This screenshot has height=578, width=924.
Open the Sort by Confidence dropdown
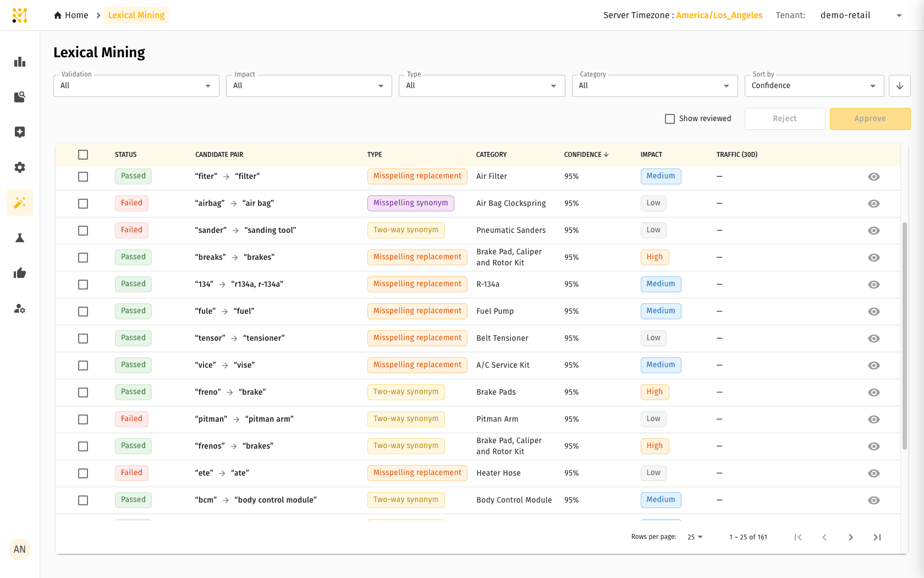coord(815,86)
